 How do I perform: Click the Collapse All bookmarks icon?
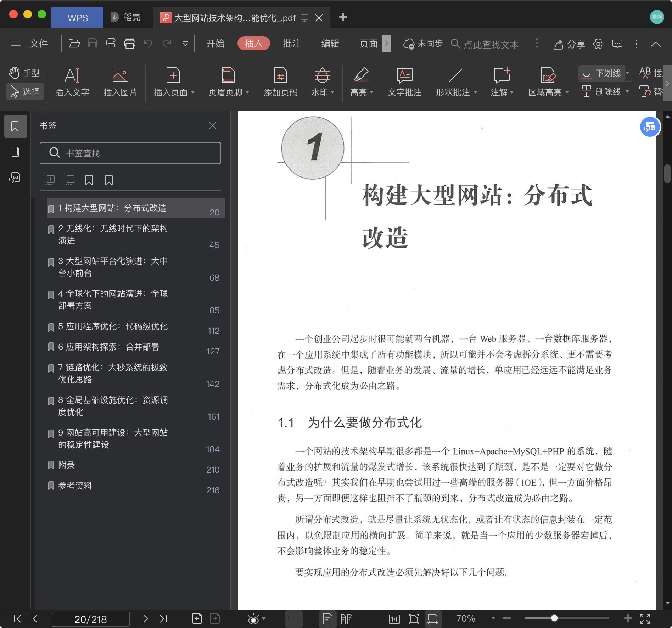(x=69, y=180)
